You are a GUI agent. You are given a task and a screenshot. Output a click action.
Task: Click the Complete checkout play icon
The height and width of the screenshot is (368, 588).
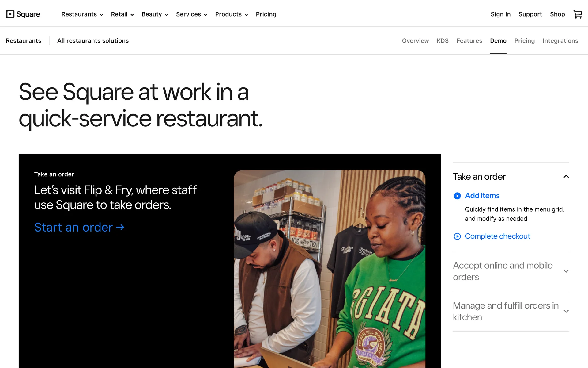457,236
